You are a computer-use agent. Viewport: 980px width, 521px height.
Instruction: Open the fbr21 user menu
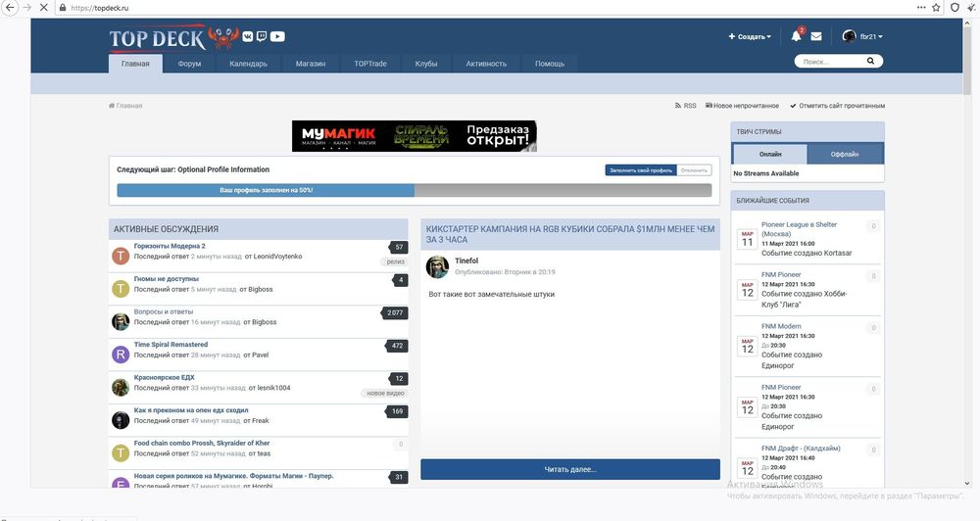click(x=862, y=36)
